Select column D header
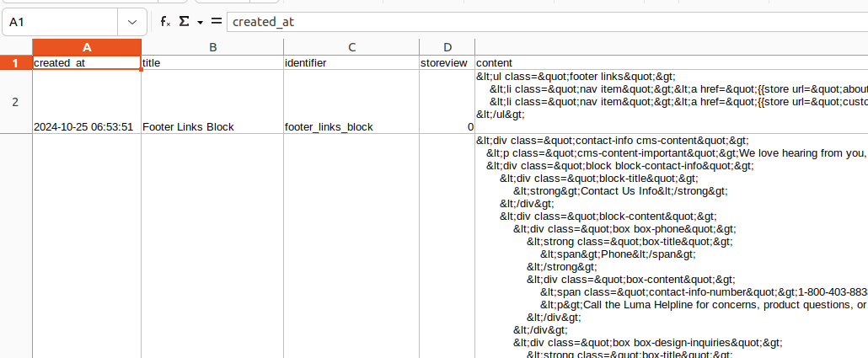868x358 pixels. click(447, 47)
